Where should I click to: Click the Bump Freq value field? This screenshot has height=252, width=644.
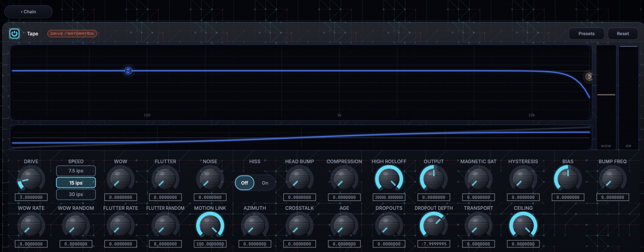(612, 197)
